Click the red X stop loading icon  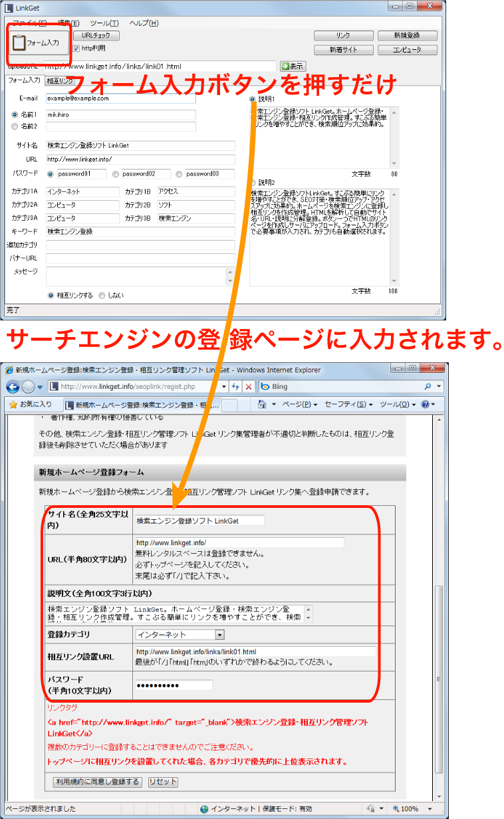click(248, 386)
